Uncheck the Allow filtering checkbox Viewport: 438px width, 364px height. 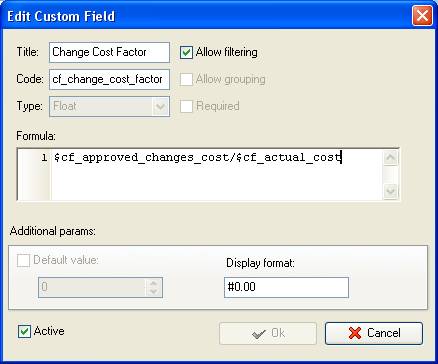[186, 52]
